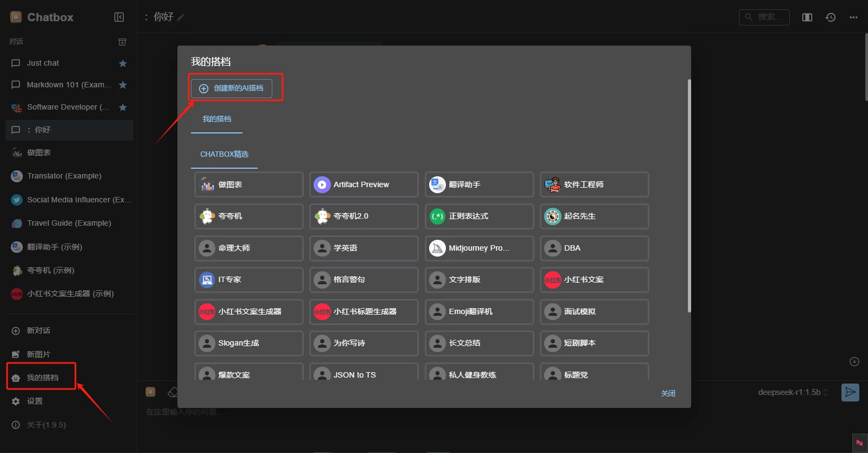Screen dimensions: 868x453
Task: Collapse the Chatbox sidebar panel
Action: coord(119,17)
